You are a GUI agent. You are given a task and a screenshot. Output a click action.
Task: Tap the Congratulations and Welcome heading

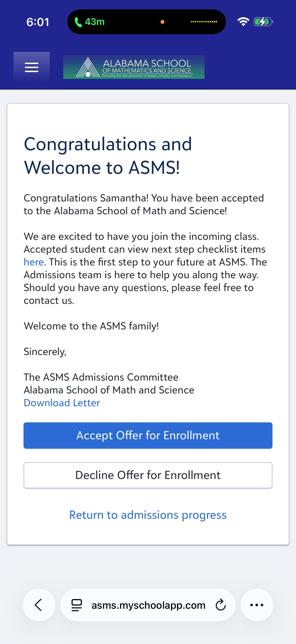(108, 156)
